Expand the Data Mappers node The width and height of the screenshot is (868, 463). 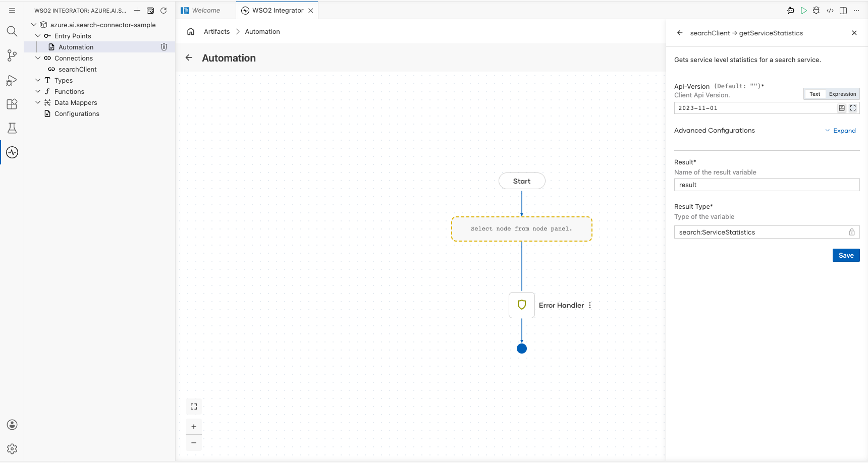38,102
